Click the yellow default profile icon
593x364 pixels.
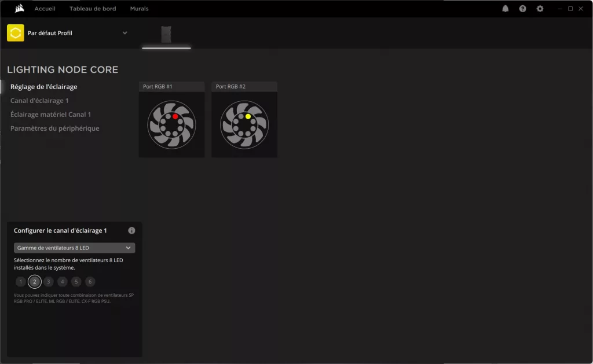coord(16,33)
